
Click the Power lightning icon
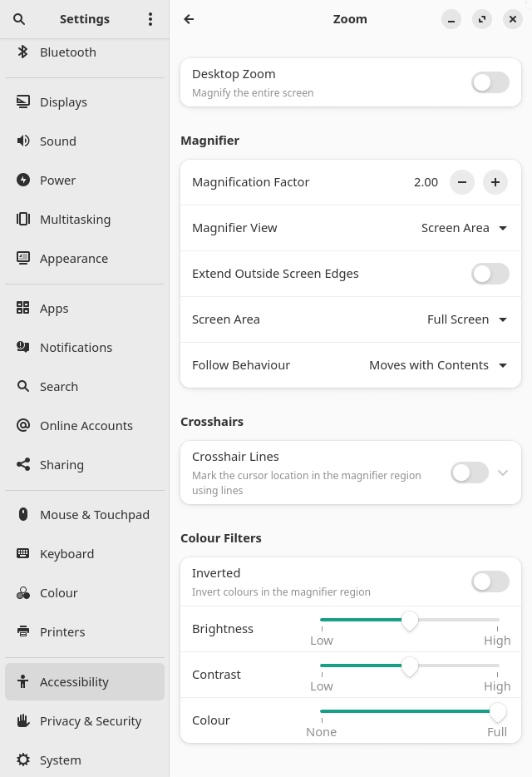(22, 180)
